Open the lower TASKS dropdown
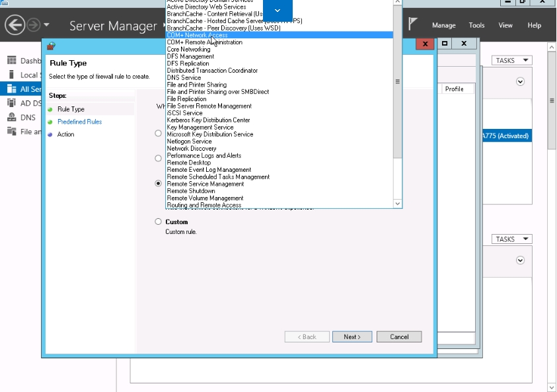This screenshot has height=392, width=557. pyautogui.click(x=511, y=239)
